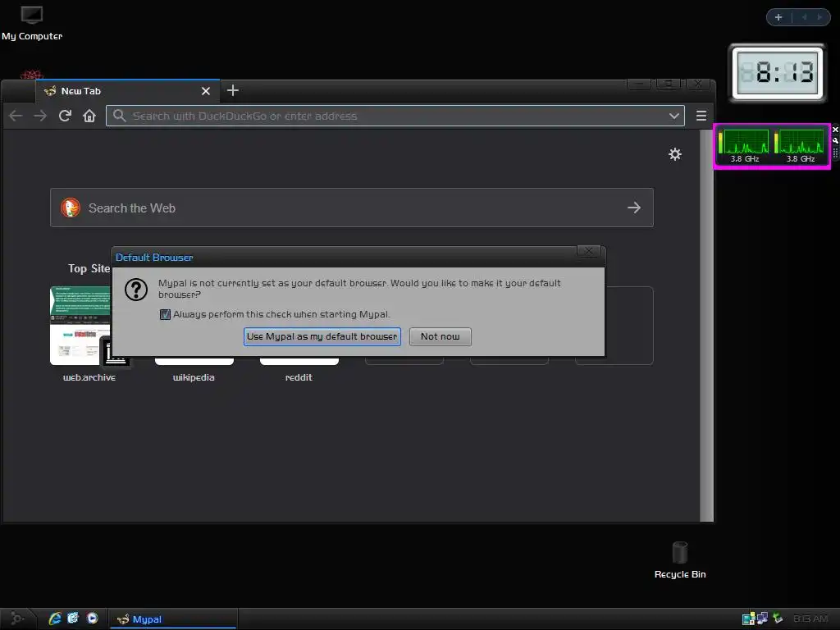Click the DuckDuckGo logo in search box
The height and width of the screenshot is (630, 840).
(x=71, y=208)
